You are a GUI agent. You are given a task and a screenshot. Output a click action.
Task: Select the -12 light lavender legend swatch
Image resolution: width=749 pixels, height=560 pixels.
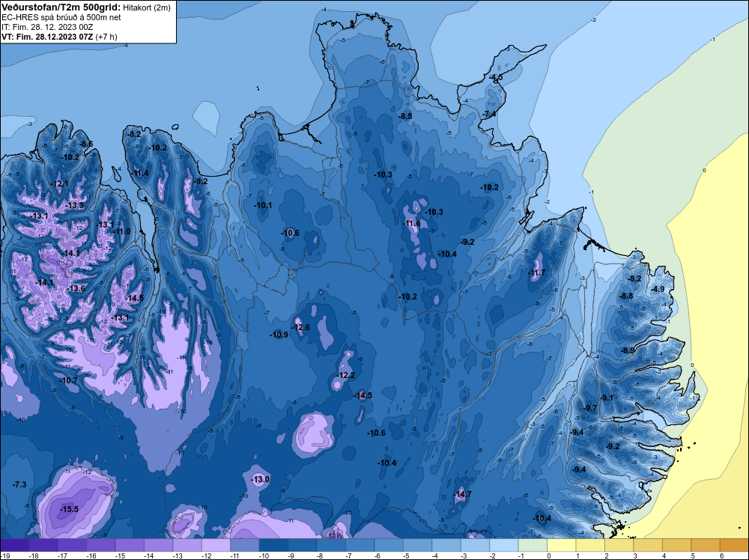pos(216,545)
